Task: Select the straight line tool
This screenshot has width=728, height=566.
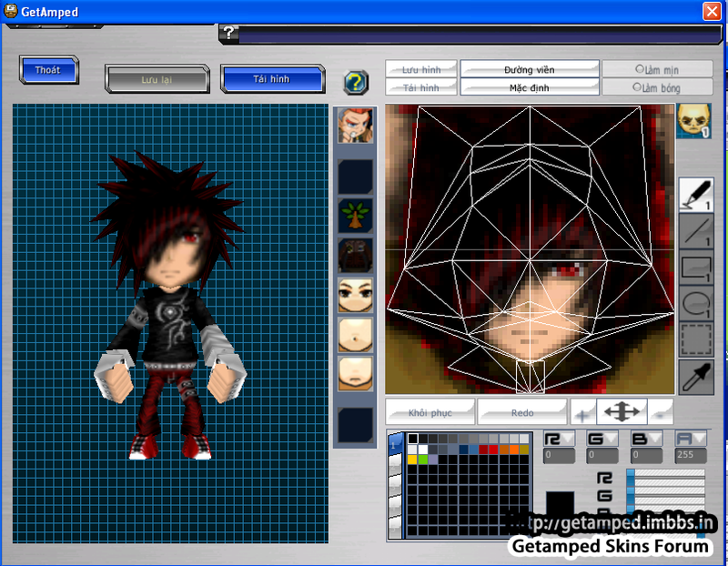Action: pos(696,231)
